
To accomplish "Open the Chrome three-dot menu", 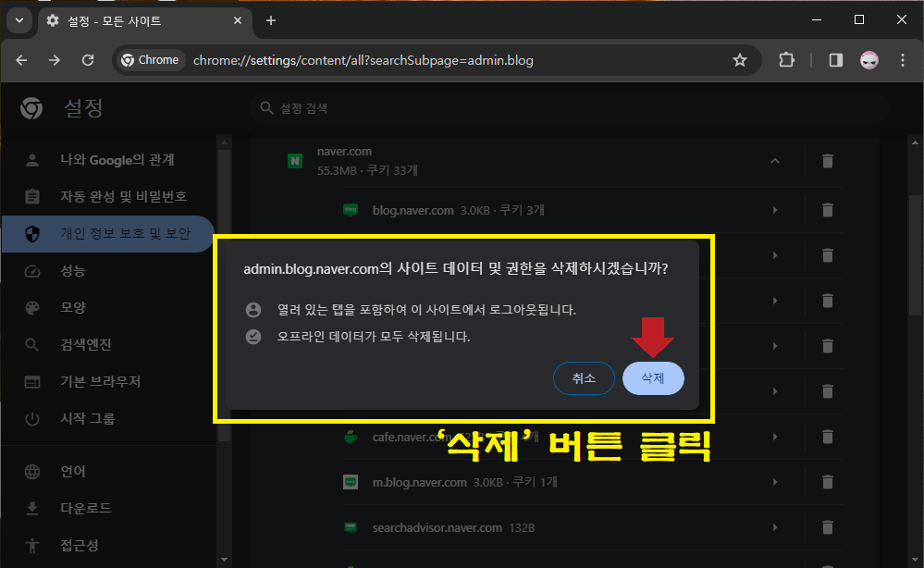I will tap(902, 60).
